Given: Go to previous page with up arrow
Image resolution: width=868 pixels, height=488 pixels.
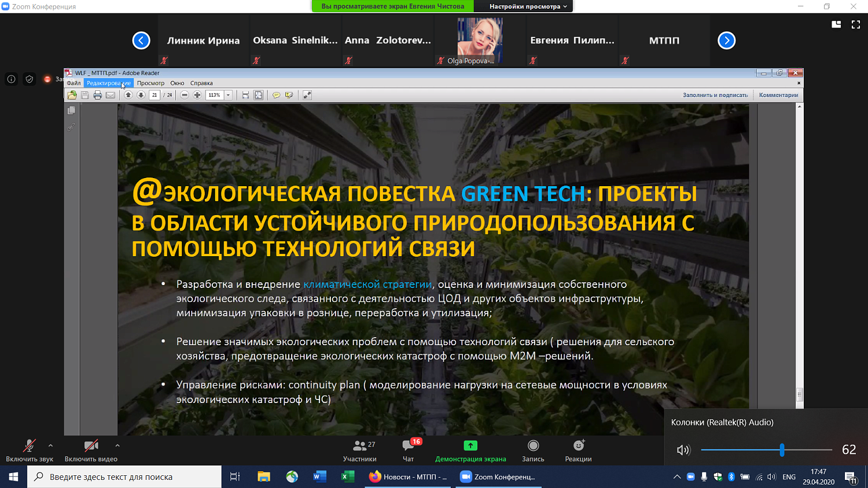Looking at the screenshot, I should [128, 95].
